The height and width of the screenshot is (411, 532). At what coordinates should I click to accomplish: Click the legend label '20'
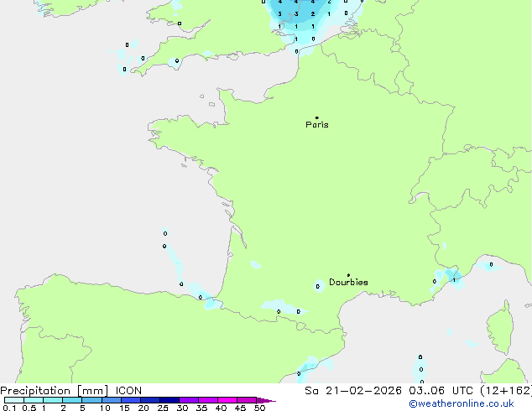tap(143, 408)
